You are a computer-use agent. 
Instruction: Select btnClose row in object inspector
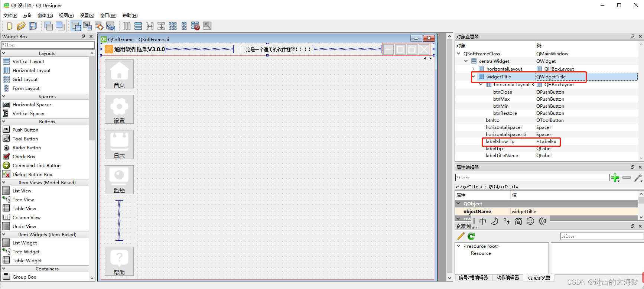pos(547,92)
